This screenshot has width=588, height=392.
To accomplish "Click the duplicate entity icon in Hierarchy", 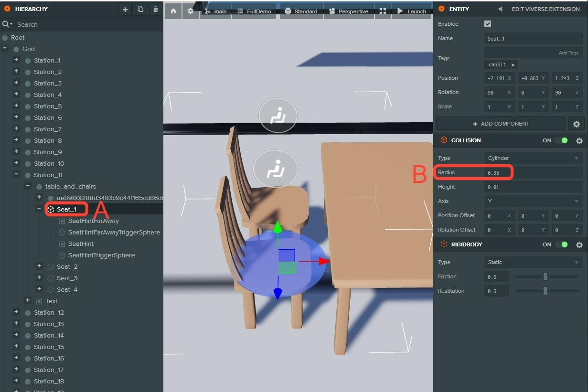I will pos(140,10).
